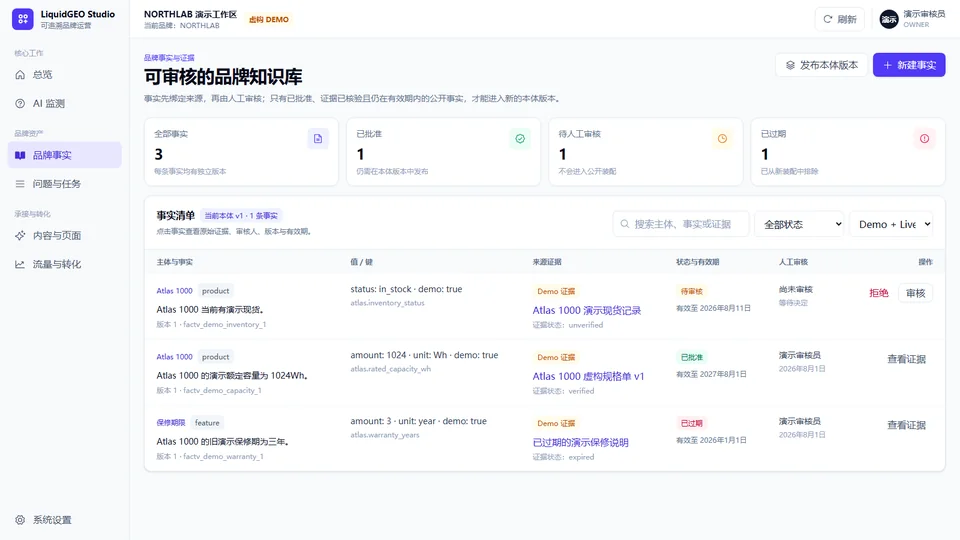Screen dimensions: 960x540
Task: Click 'amount: 1024 · unit: Wh' value
Action: coord(424,355)
